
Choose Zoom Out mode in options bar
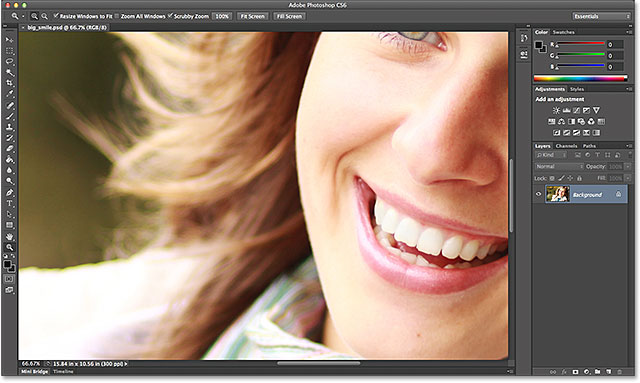(x=44, y=16)
